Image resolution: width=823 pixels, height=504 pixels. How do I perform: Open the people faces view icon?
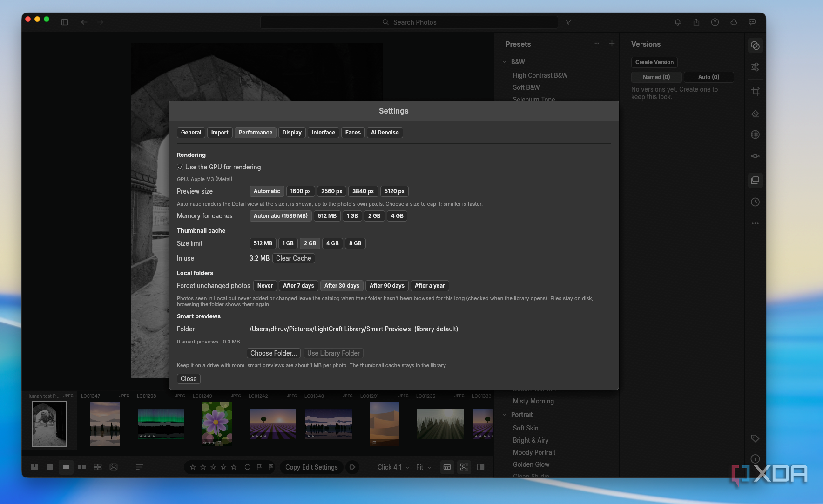pos(114,467)
